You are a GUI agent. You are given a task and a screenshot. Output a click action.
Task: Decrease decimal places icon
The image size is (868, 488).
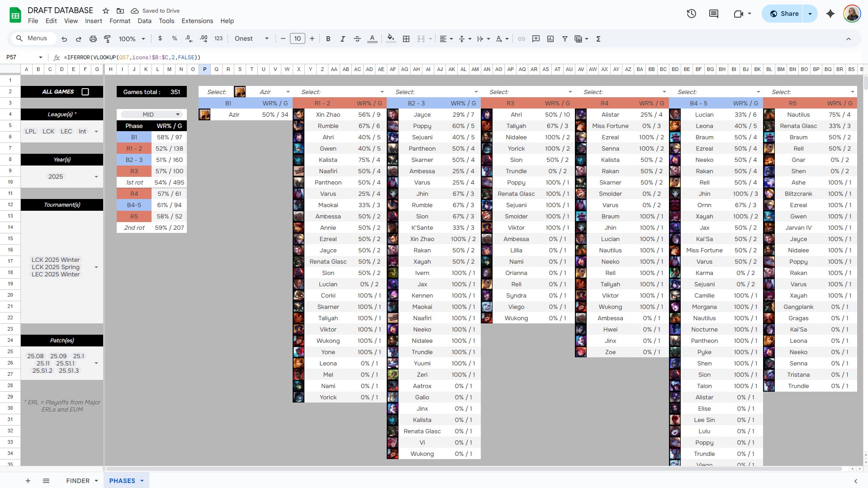(189, 38)
